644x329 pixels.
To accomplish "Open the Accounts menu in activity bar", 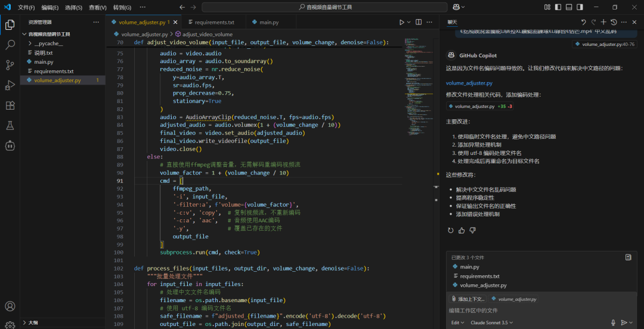I will coord(10,306).
